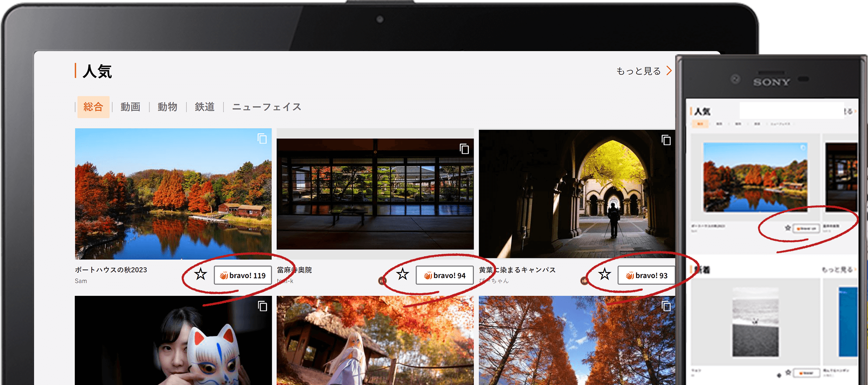The width and height of the screenshot is (868, 385).
Task: Open the autumn boathouse lake photo
Action: point(173,194)
